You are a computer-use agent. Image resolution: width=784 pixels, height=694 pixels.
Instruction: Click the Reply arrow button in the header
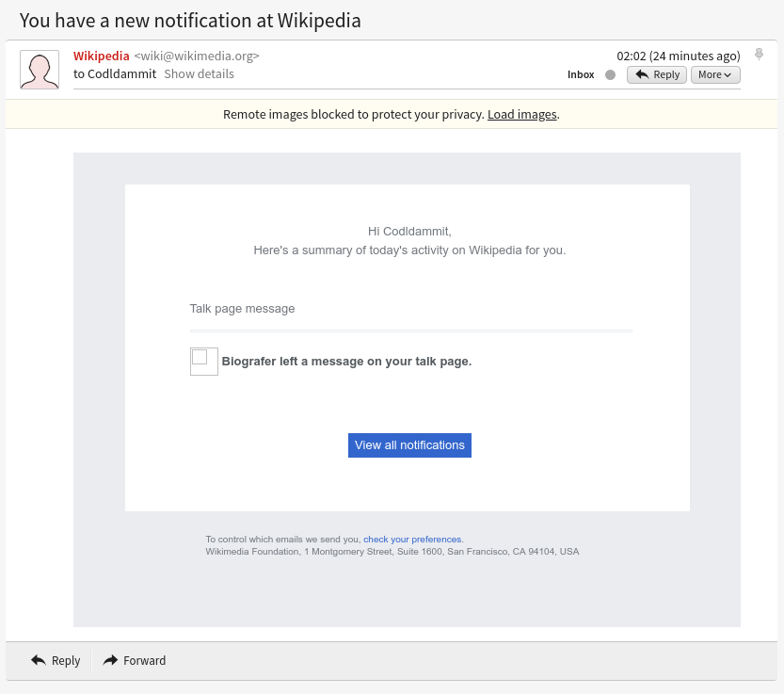[x=656, y=74]
